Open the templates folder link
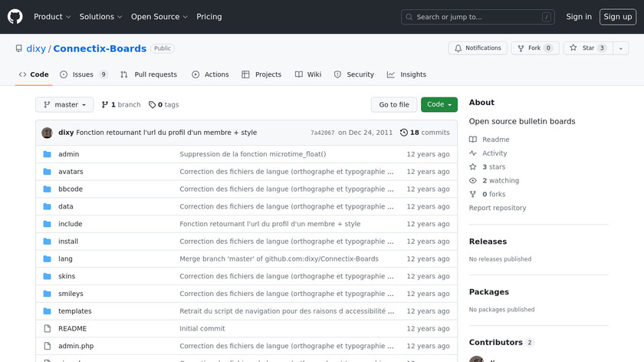The width and height of the screenshot is (644, 362). tap(75, 311)
